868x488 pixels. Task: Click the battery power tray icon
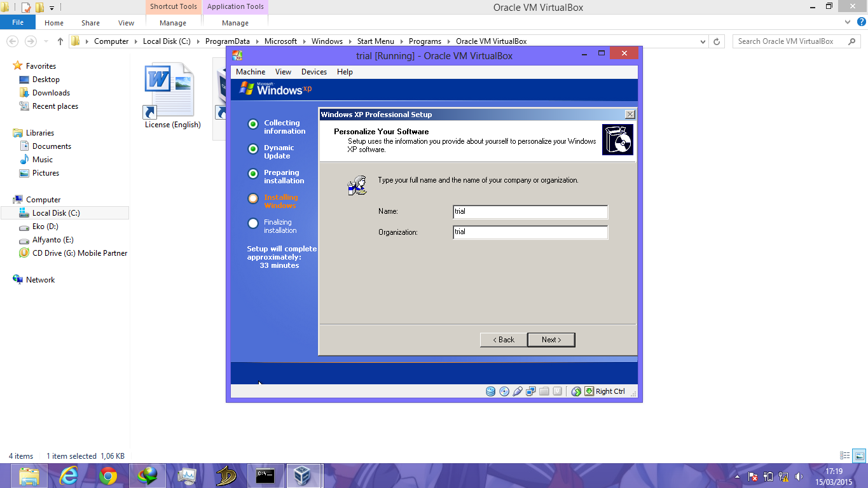(768, 477)
